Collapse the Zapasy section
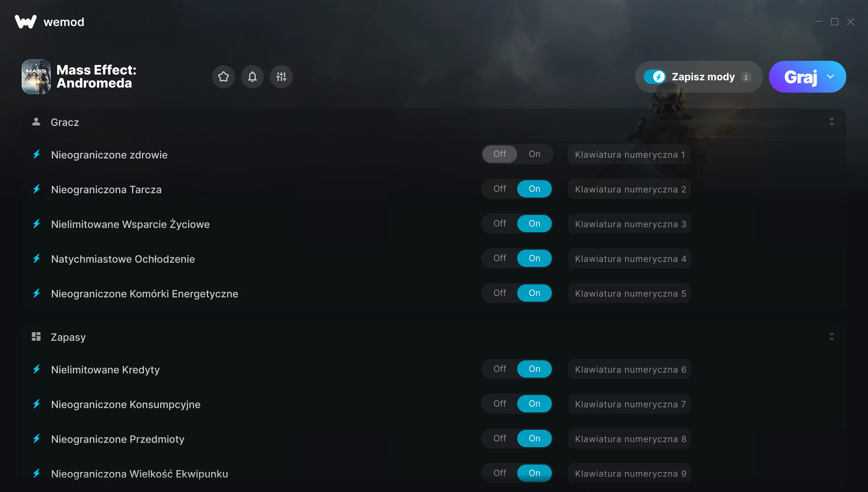The width and height of the screenshot is (868, 492). (831, 337)
